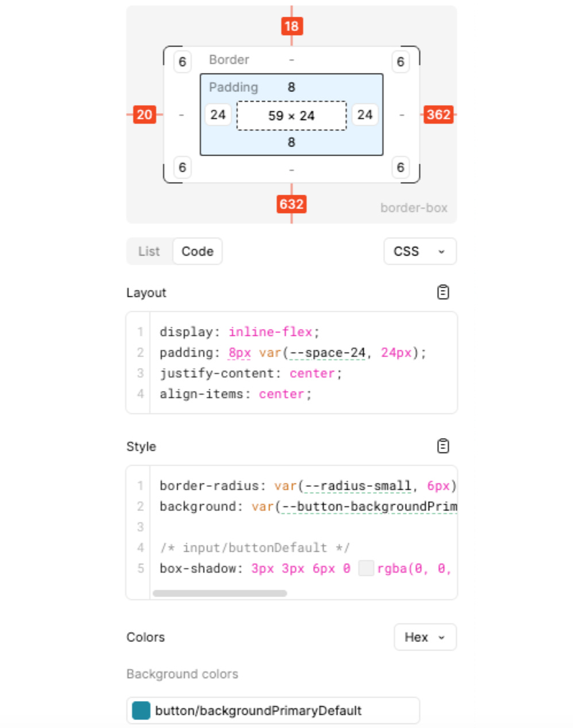The width and height of the screenshot is (573, 728).
Task: Click the bottom-left corner radius 6
Action: tap(183, 168)
